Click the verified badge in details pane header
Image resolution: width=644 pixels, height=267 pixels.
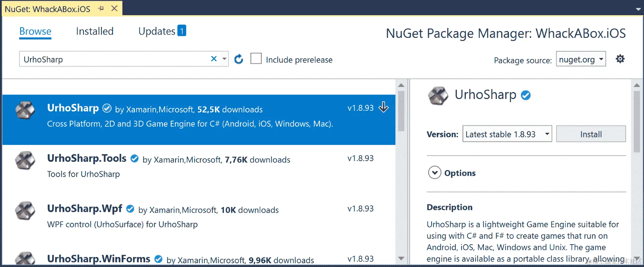[x=525, y=95]
